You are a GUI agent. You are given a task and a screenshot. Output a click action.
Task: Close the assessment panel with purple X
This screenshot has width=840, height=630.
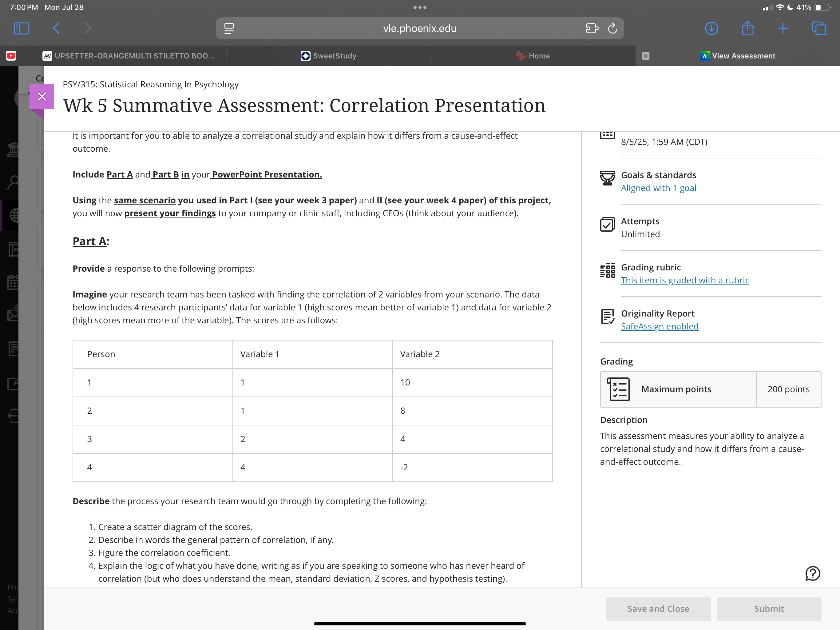(42, 97)
